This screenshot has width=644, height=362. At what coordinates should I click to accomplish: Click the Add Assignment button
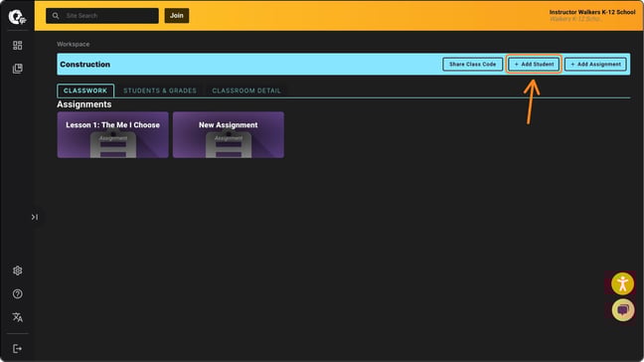coord(595,64)
